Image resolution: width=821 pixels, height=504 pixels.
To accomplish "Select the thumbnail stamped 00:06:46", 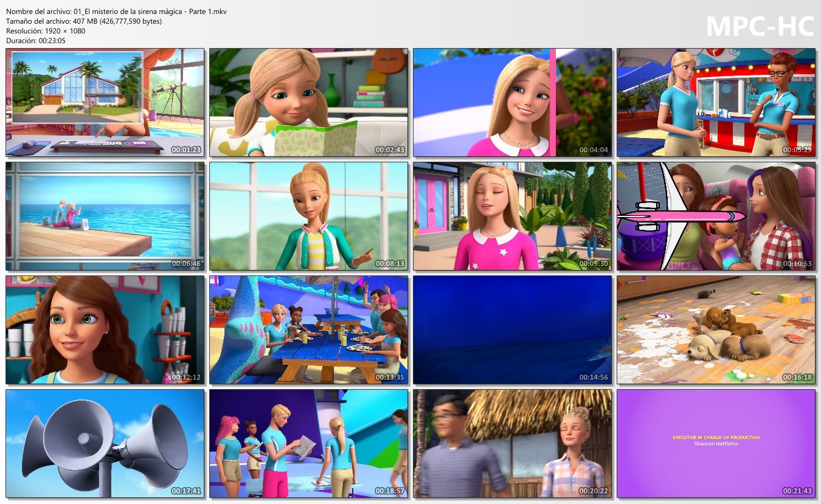I will pos(105,216).
